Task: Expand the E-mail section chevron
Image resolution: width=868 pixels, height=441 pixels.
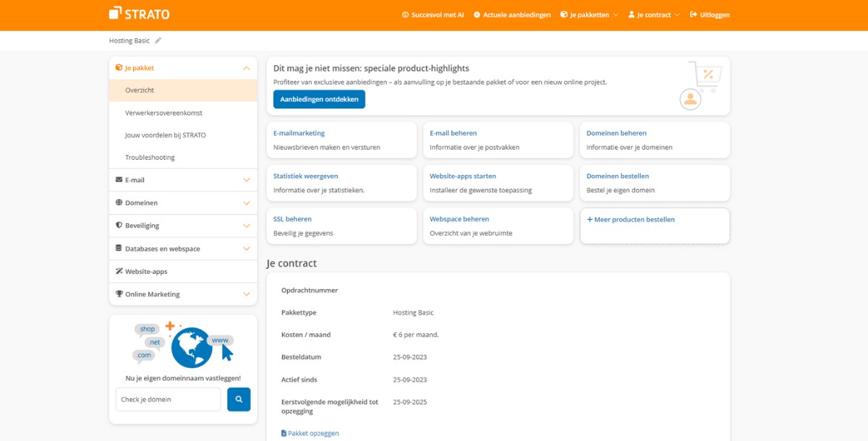Action: (x=247, y=180)
